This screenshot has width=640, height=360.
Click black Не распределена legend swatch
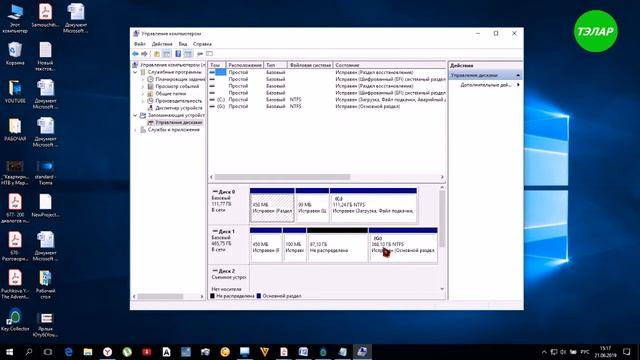(212, 296)
